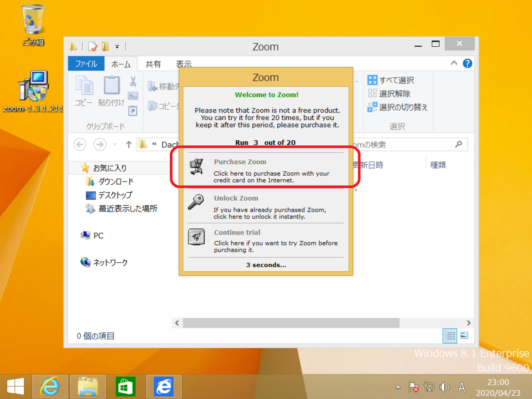Click the Unlock Zoom key icon
The width and height of the screenshot is (532, 399).
(x=196, y=202)
